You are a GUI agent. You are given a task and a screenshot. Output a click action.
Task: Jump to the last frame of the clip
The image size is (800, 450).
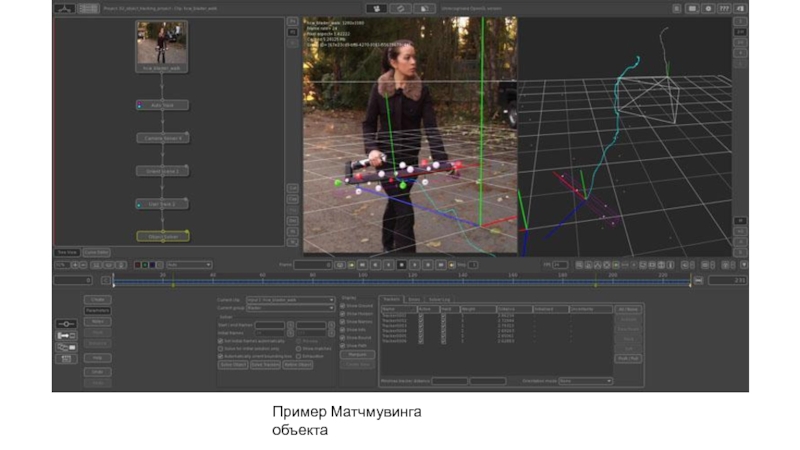440,265
